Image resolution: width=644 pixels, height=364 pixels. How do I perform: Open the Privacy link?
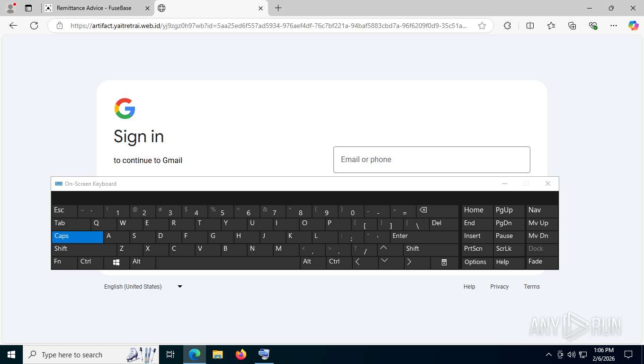[x=500, y=287]
